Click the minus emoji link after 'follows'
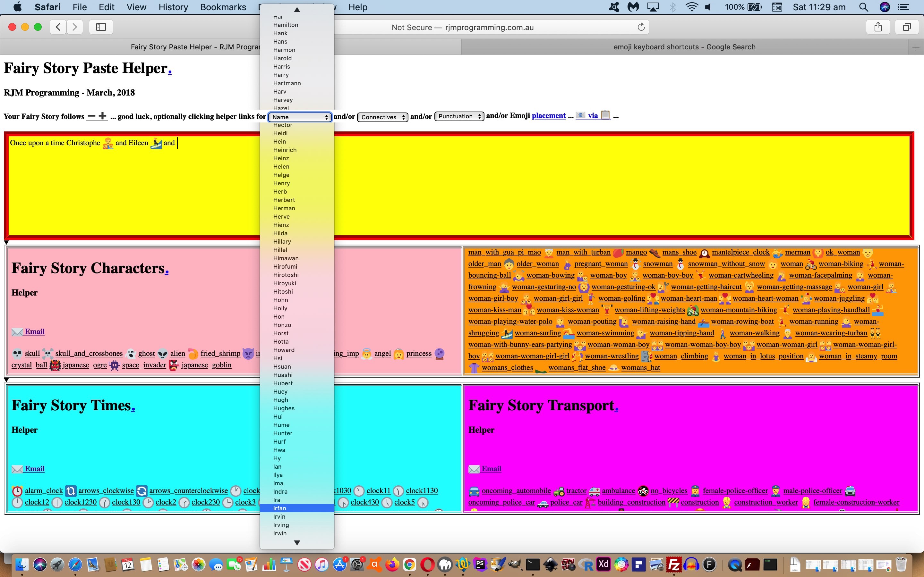 point(91,116)
